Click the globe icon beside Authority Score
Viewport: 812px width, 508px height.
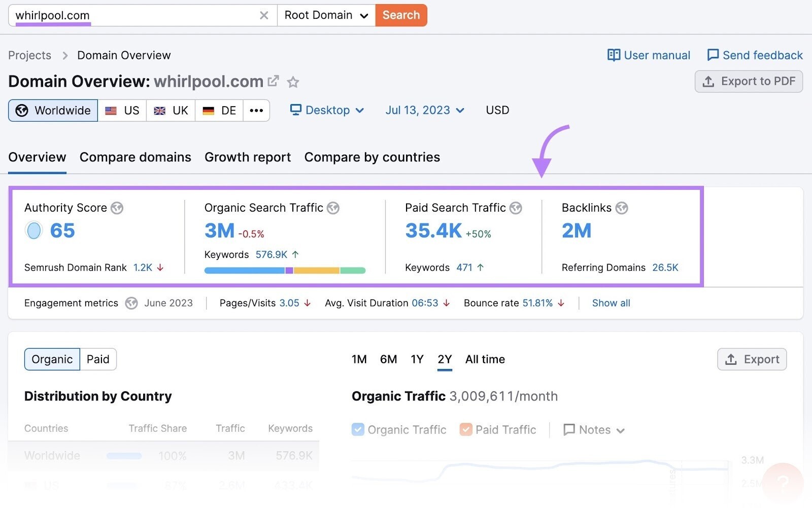117,208
